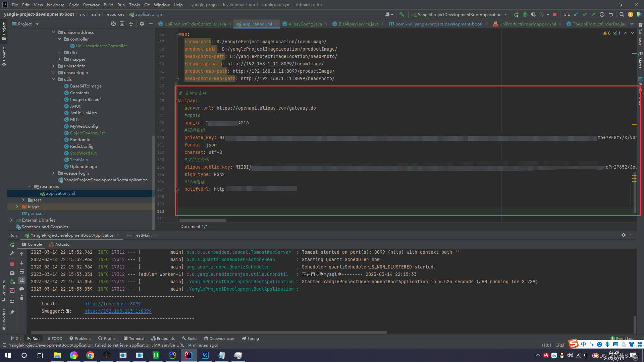Image resolution: width=644 pixels, height=362 pixels.
Task: Open the run configuration dropdown
Action: [x=459, y=14]
